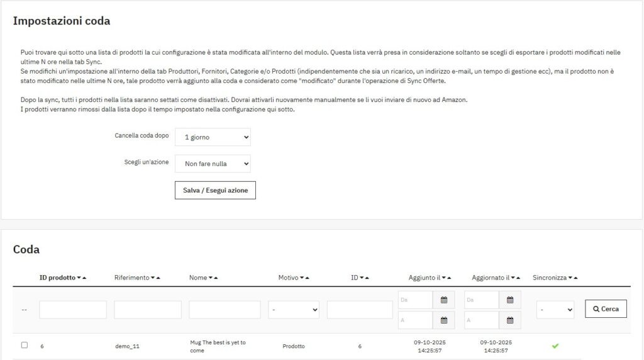Open Sincronizza filter dropdown
The height and width of the screenshot is (360, 644).
point(555,310)
